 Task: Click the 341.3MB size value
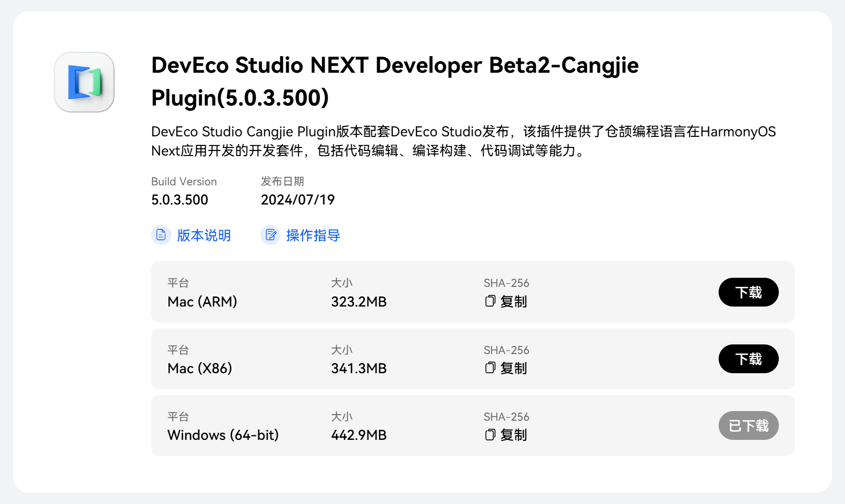(359, 369)
